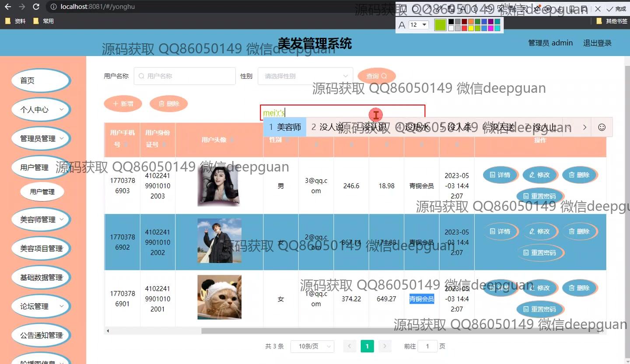The height and width of the screenshot is (364, 630).
Task: Open the font size 12 dropdown
Action: (x=419, y=25)
